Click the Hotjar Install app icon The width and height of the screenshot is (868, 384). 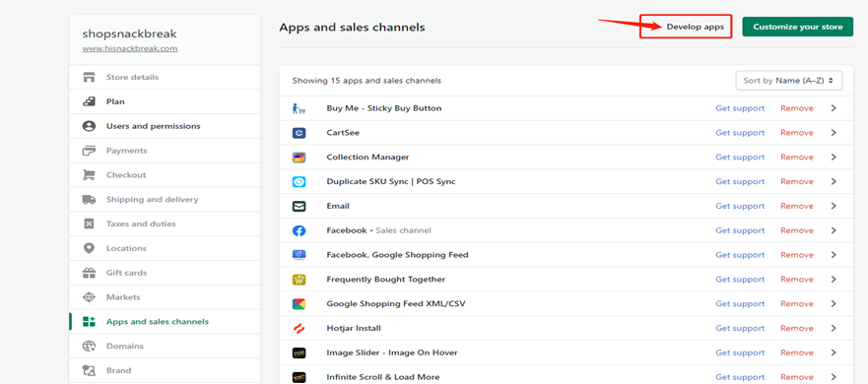pos(299,328)
